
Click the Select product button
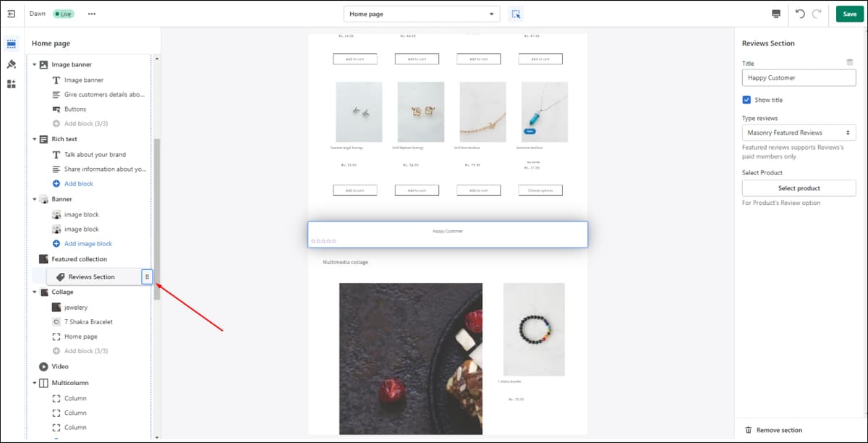point(799,188)
